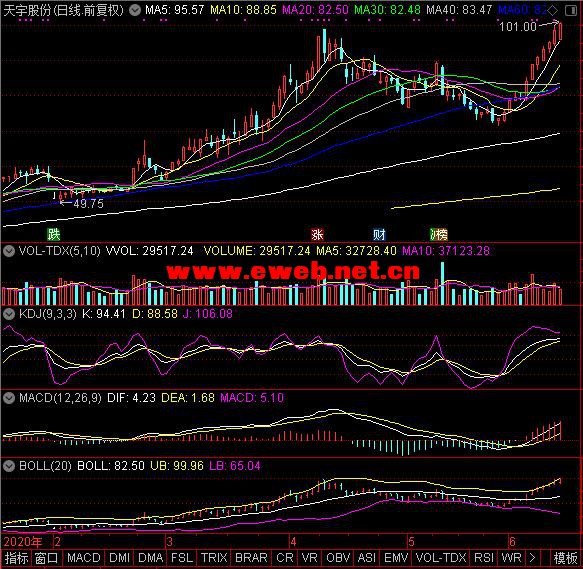Select the 指标 tab at bottom

point(16,558)
